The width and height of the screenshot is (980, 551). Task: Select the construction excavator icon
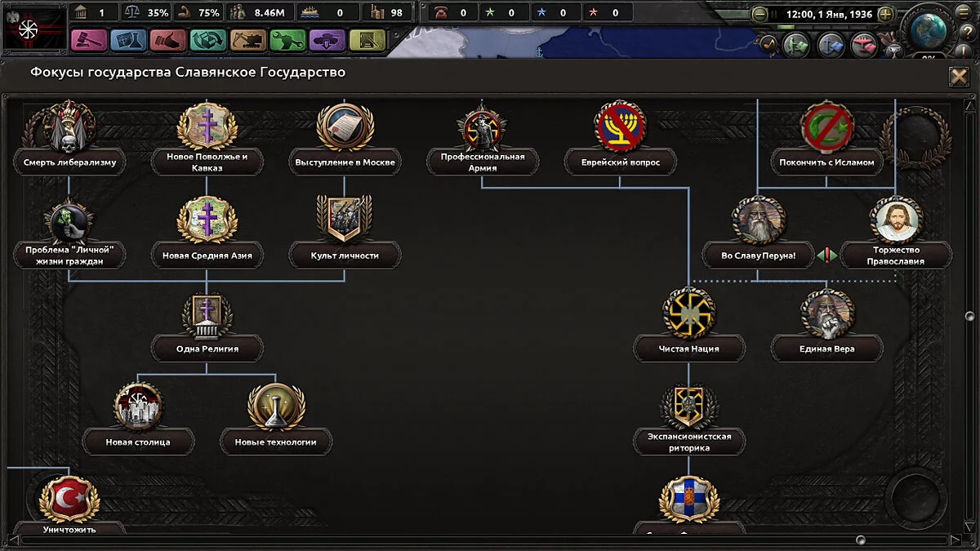[247, 38]
